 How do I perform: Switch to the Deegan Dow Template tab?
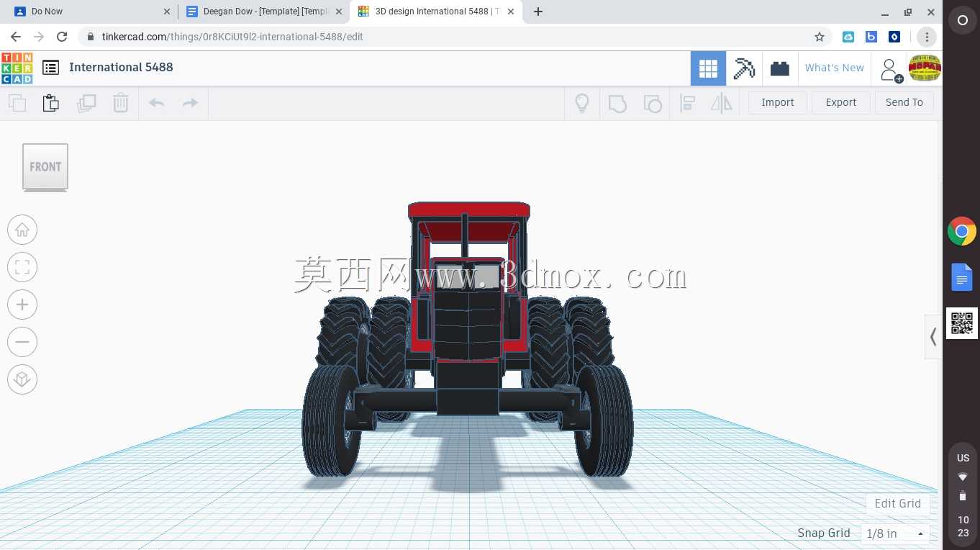[263, 12]
